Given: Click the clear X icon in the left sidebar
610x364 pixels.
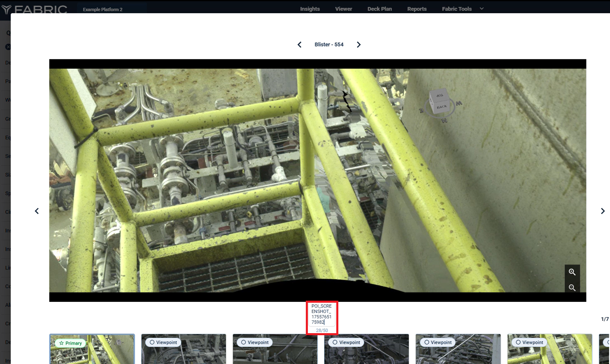Looking at the screenshot, I should [x=8, y=46].
